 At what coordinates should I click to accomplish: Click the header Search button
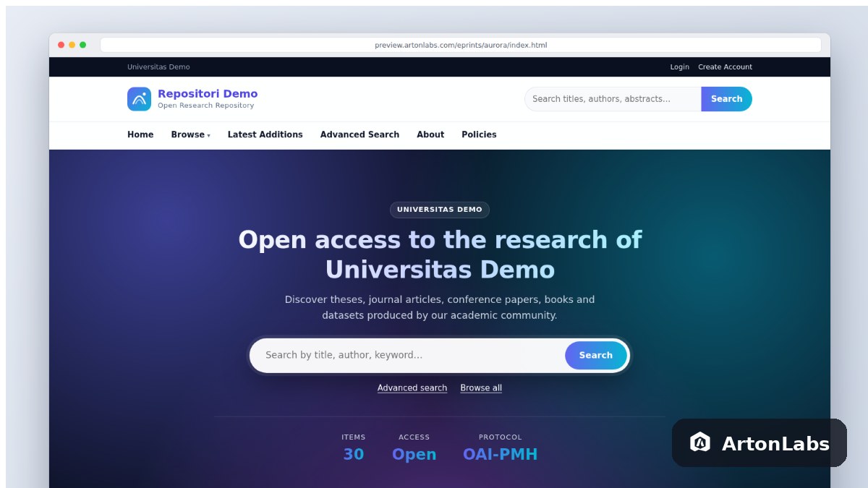(x=727, y=99)
